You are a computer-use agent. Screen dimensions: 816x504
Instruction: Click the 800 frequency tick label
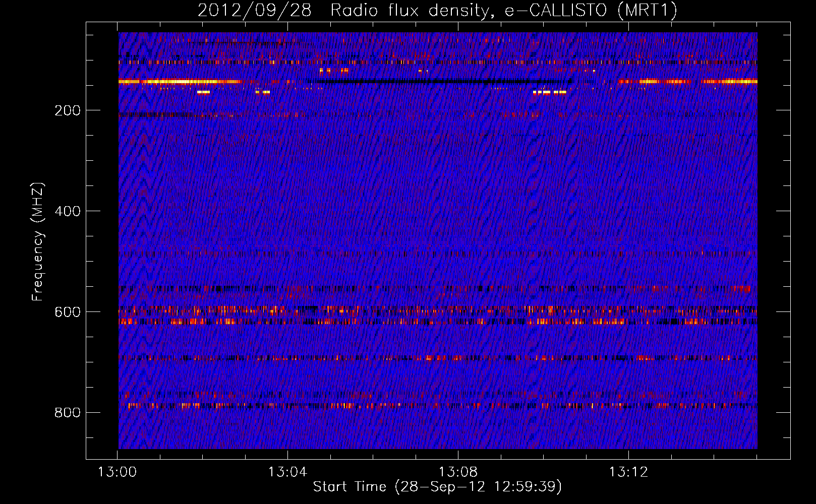click(68, 413)
